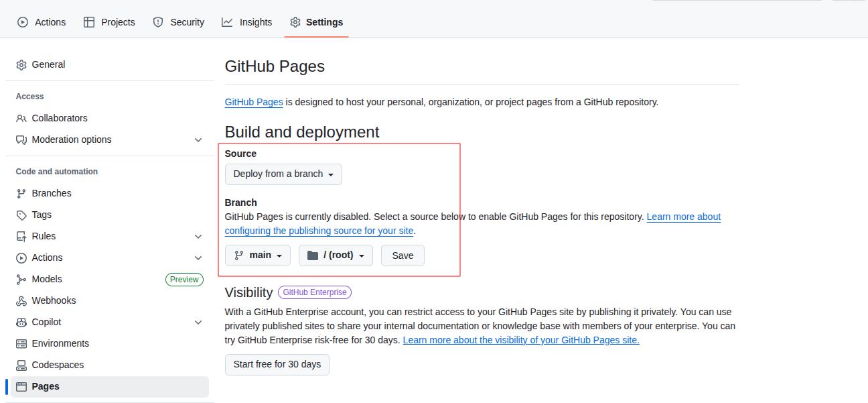The image size is (868, 403).
Task: Expand the sidebar Actions chevron
Action: [198, 258]
